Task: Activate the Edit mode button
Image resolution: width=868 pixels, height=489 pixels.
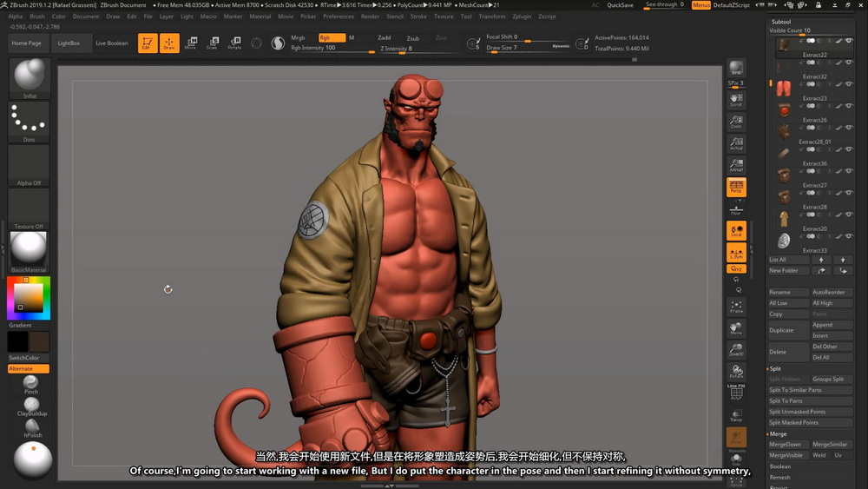Action: (148, 43)
